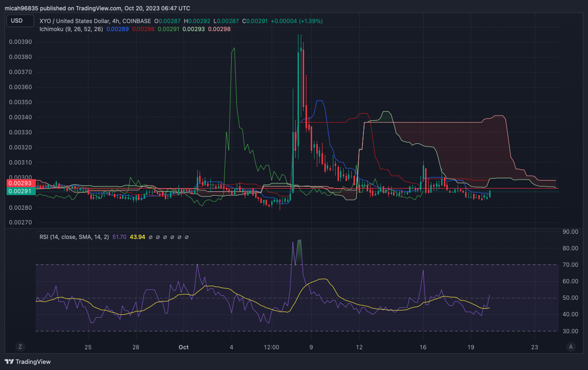Click the Ichimoku (9, 26, 52, 26) legend
588x370 pixels.
72,29
